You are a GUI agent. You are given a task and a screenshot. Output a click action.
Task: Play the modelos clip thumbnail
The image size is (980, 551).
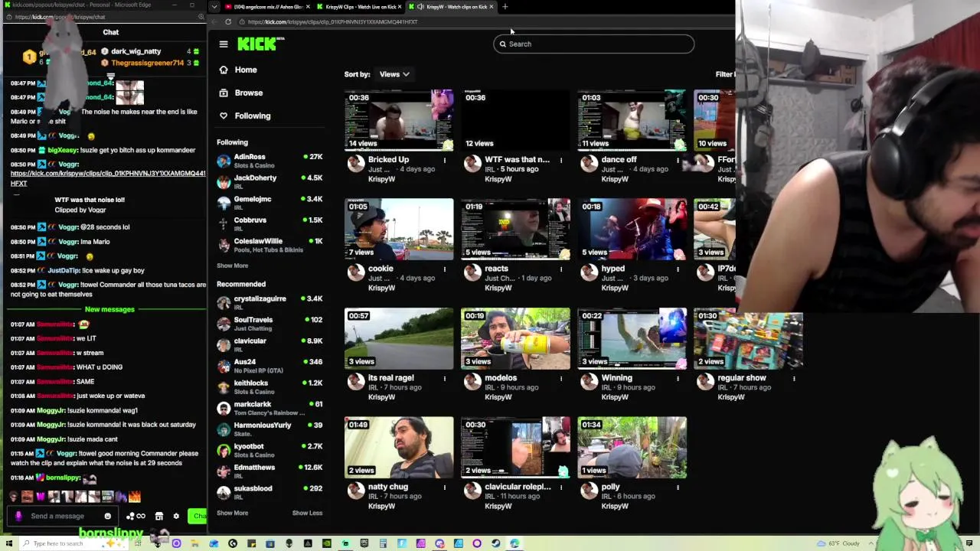tap(515, 338)
